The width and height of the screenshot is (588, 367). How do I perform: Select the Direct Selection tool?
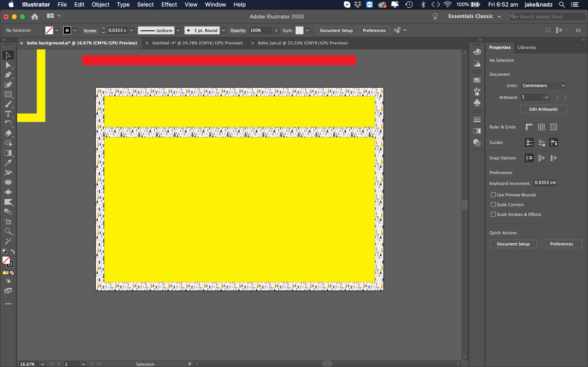8,65
